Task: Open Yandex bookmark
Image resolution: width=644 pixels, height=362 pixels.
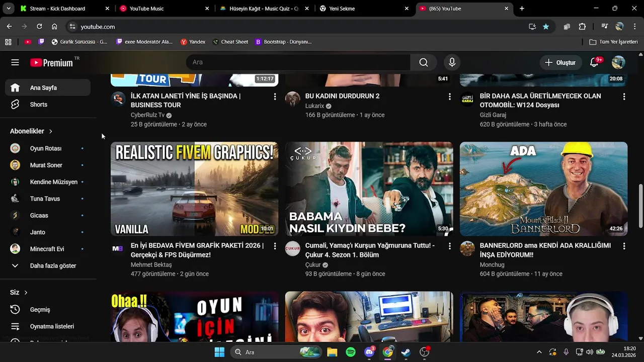Action: [x=193, y=42]
